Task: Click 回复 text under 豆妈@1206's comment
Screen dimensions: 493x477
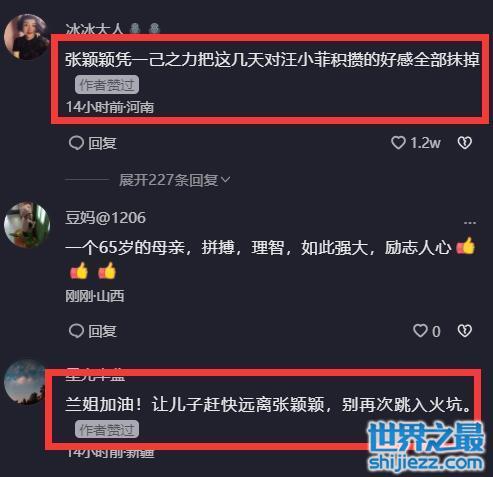Action: 102,331
